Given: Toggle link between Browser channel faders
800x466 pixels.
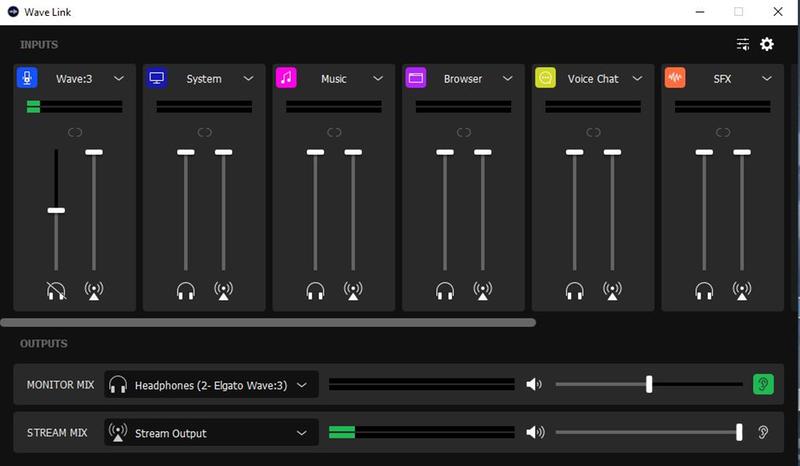Looking at the screenshot, I should point(464,132).
